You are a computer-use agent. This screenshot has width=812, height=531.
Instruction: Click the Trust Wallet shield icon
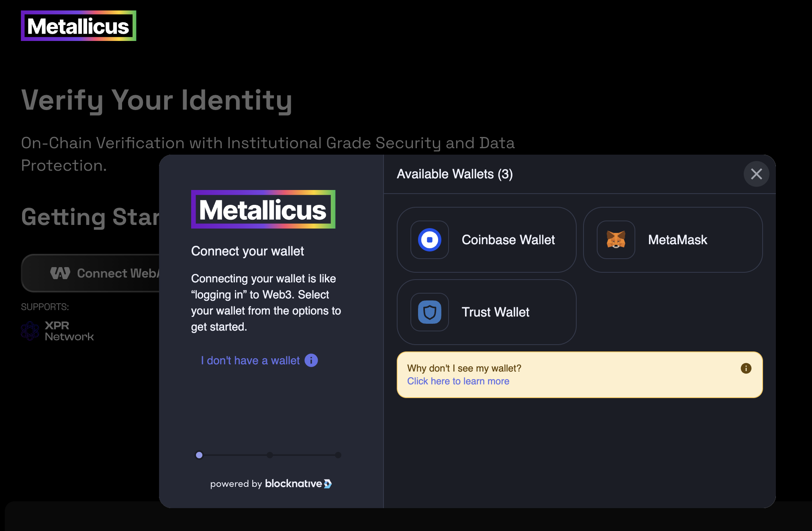429,312
